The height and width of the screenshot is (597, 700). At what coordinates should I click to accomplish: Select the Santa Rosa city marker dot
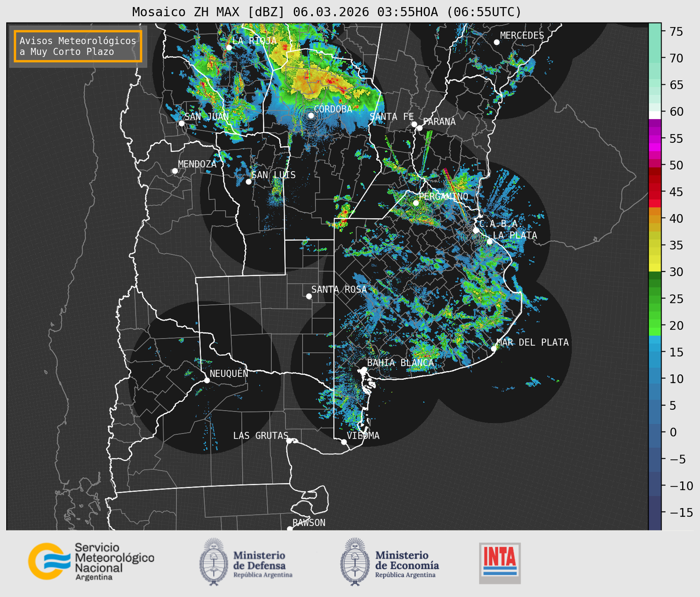click(309, 296)
